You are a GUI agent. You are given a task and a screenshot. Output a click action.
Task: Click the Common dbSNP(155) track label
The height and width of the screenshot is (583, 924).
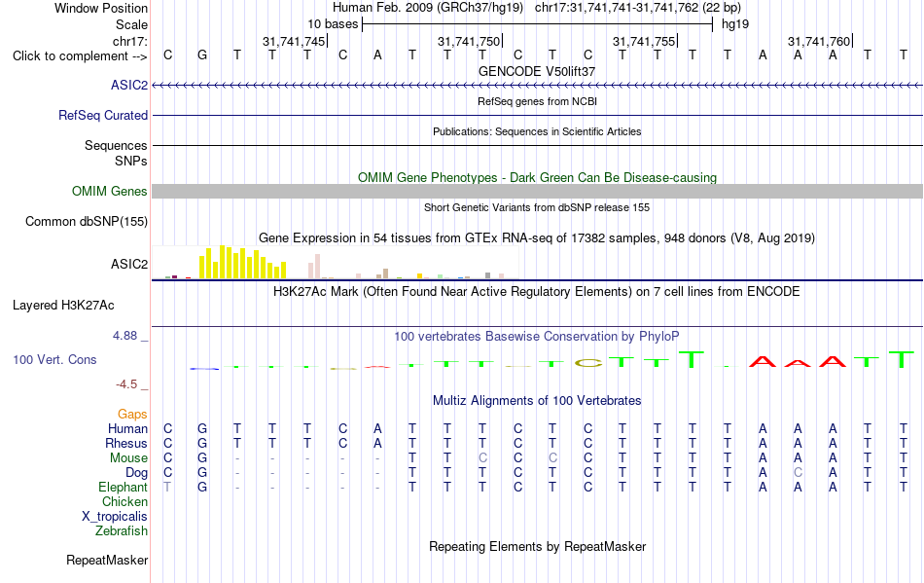pos(87,222)
